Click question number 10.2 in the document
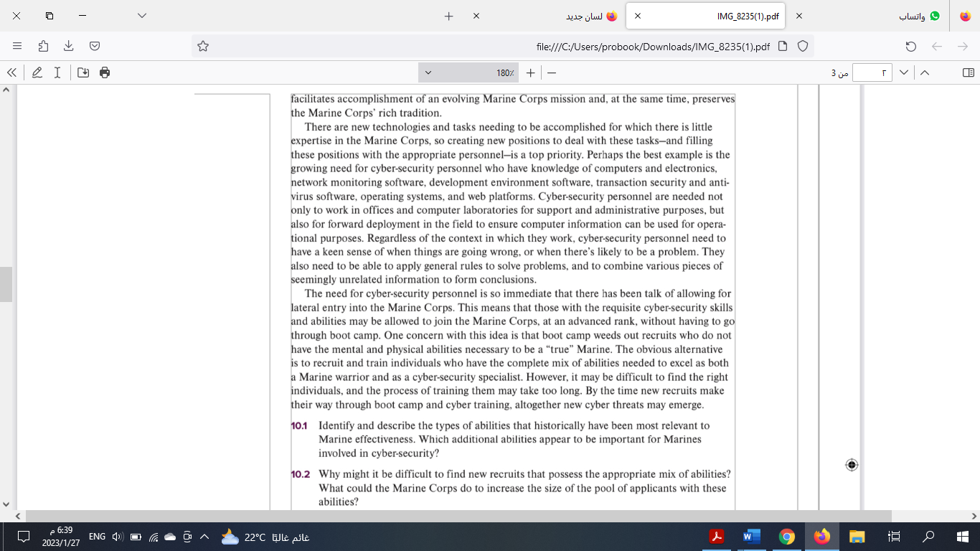The image size is (980, 551). [300, 474]
